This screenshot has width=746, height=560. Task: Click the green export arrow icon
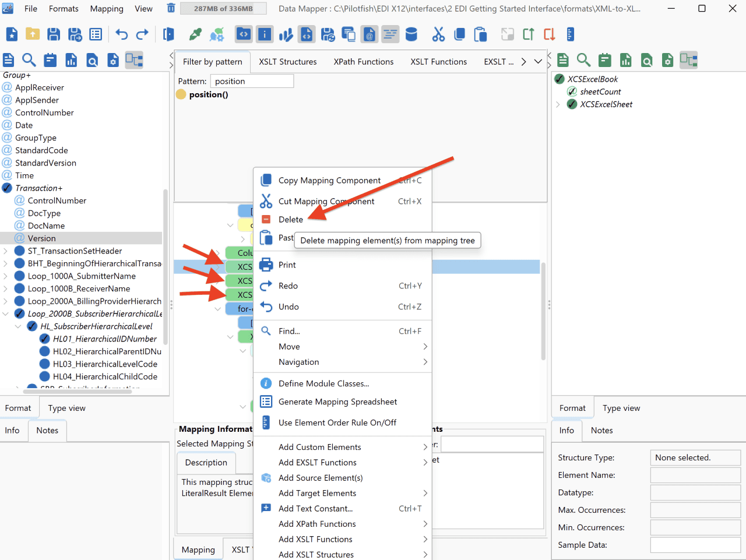pos(529,34)
